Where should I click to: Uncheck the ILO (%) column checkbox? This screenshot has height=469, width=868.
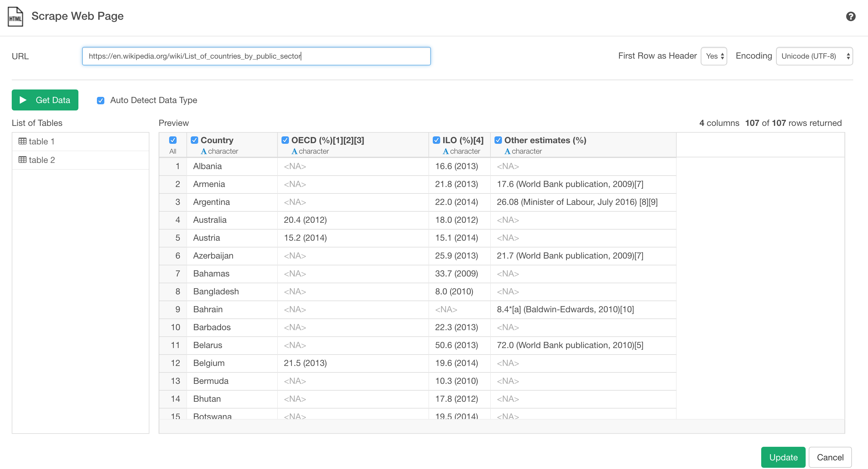pyautogui.click(x=436, y=140)
